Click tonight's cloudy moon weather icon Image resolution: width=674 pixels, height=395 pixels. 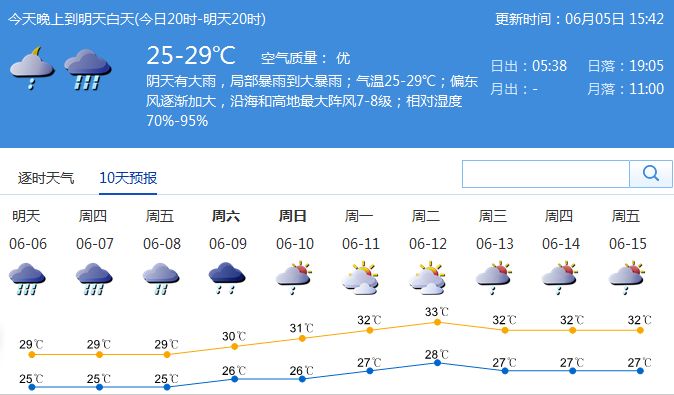[x=32, y=68]
